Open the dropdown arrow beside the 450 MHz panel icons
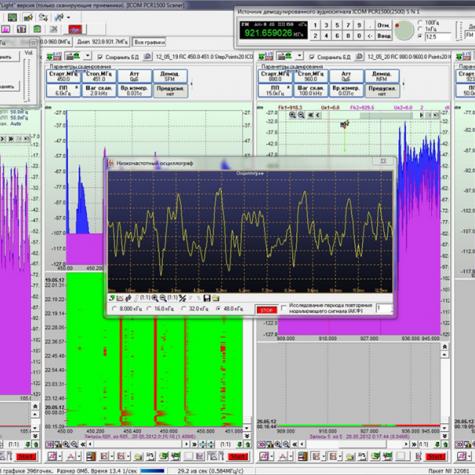 pos(88,55)
